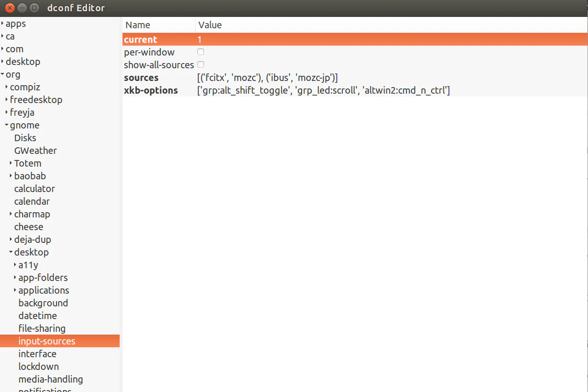Toggle the show-all-sources checkbox

point(201,64)
